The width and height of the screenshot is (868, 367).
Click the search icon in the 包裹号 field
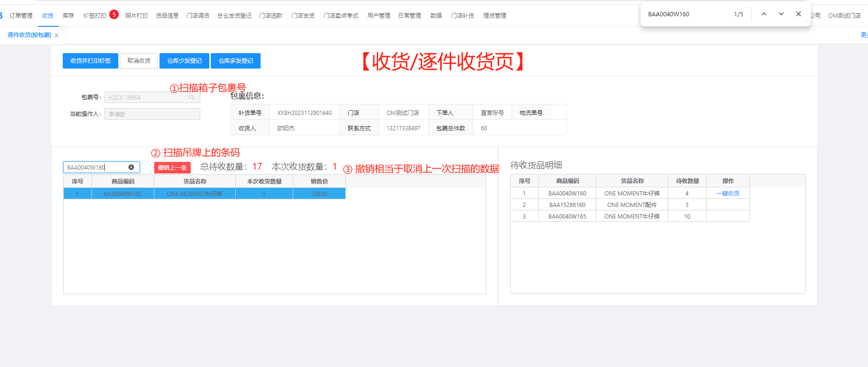[x=192, y=97]
